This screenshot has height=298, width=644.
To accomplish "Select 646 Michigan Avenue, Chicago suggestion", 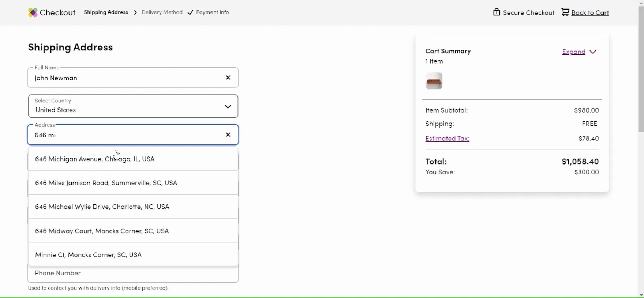I will pyautogui.click(x=95, y=159).
